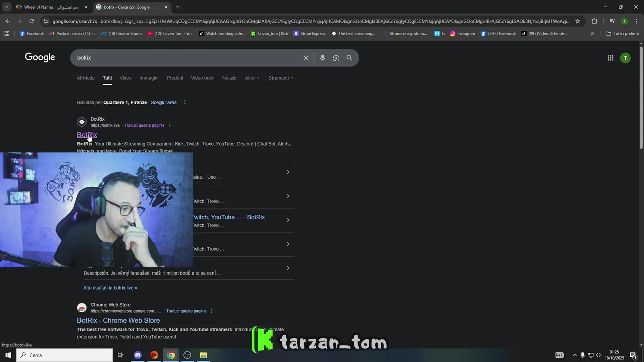The image size is (644, 362).
Task: Open the bookmarks apps grid icon
Action: (x=7, y=34)
